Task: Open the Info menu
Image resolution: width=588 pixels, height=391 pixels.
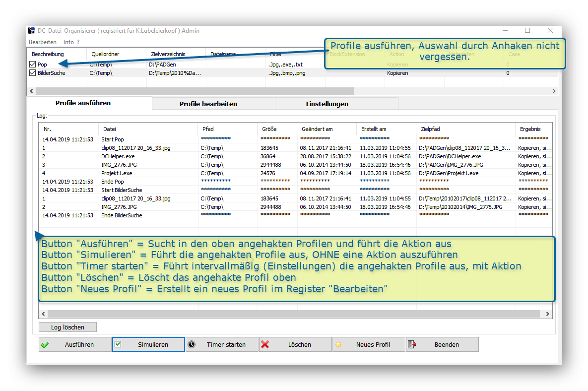Action: point(68,42)
